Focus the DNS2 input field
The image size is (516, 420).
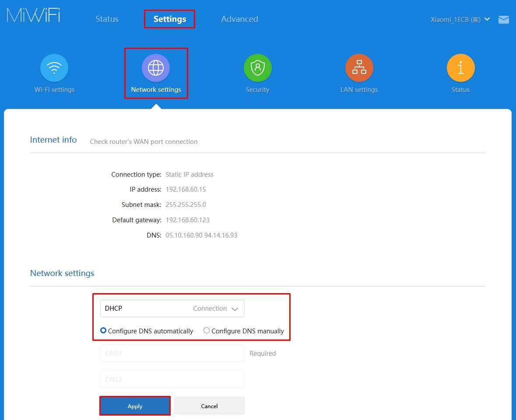(172, 379)
